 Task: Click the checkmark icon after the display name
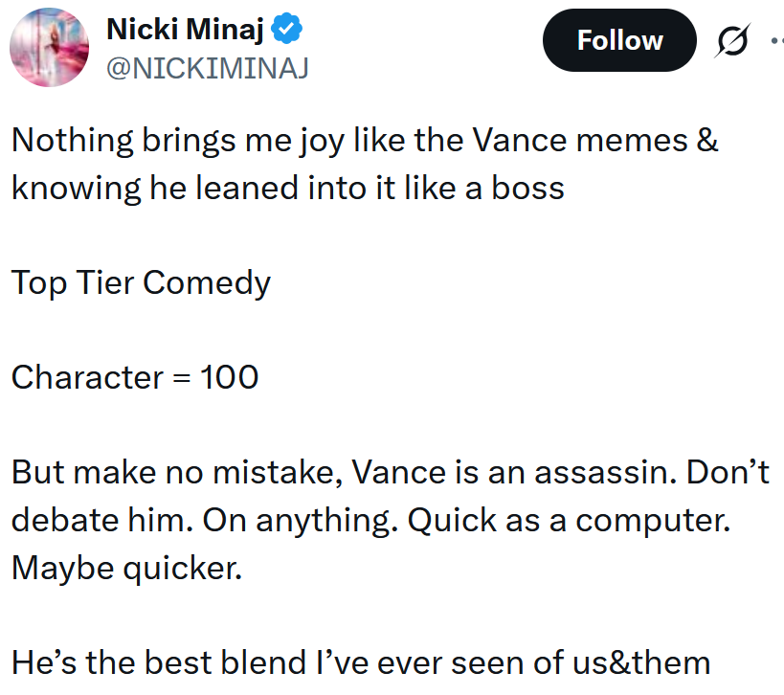[286, 29]
